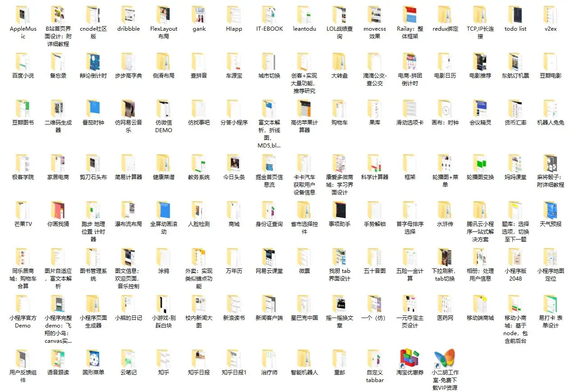Open the 大转盘 folder
571x392 pixels.
pos(340,61)
